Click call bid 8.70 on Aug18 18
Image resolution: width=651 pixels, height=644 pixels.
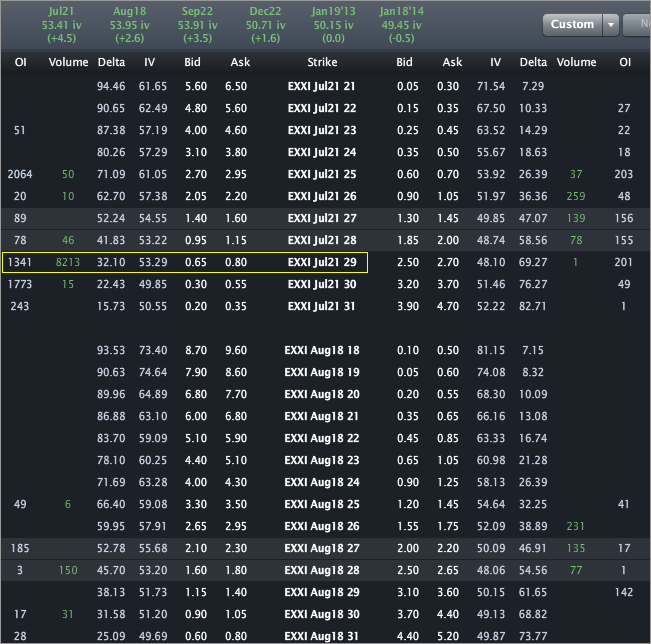[196, 350]
